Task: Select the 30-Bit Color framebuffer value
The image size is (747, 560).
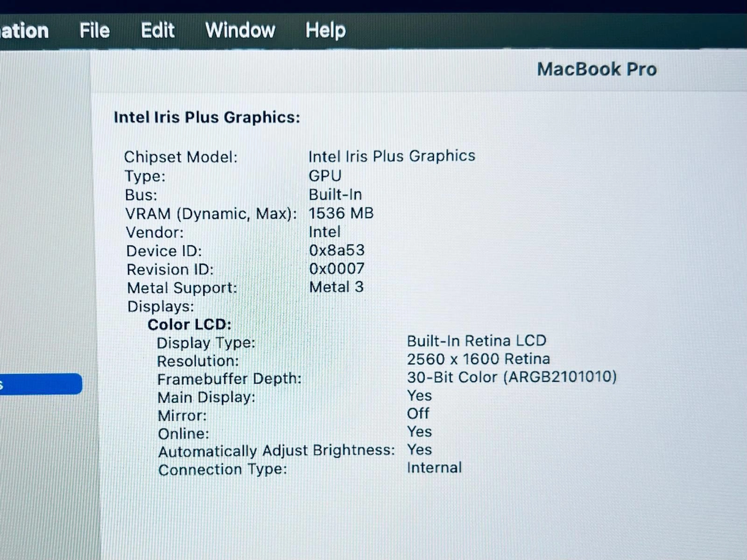Action: (x=512, y=377)
